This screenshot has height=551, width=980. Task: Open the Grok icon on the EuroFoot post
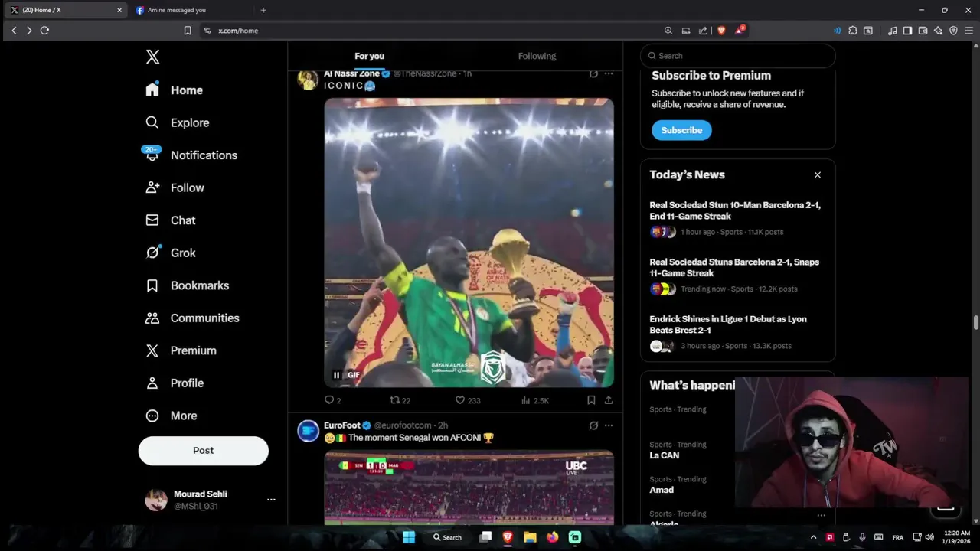click(593, 425)
